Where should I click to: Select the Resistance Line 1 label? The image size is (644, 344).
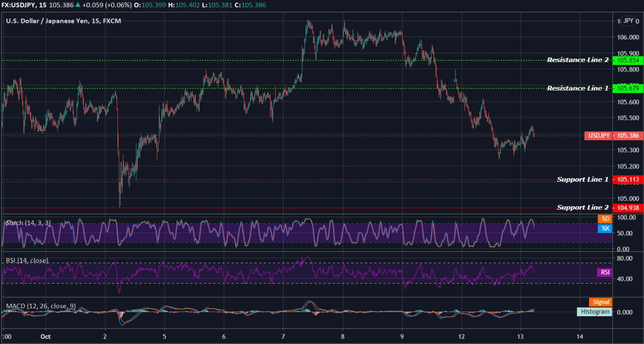578,88
